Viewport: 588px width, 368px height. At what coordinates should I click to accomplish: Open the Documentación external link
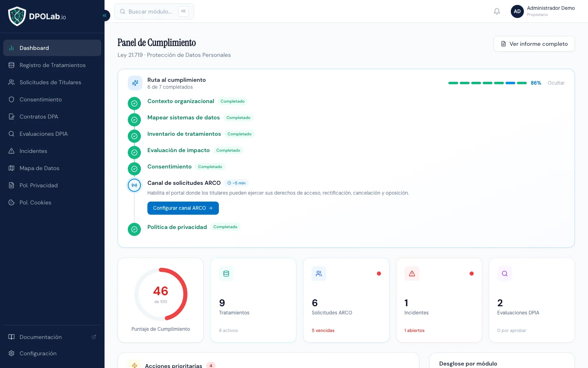coord(52,337)
